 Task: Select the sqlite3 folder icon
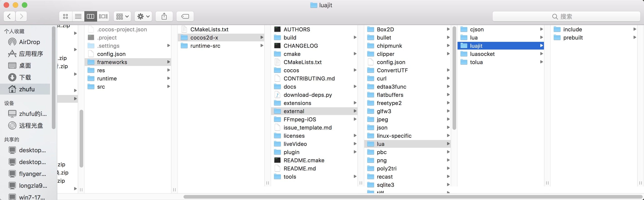(x=370, y=185)
